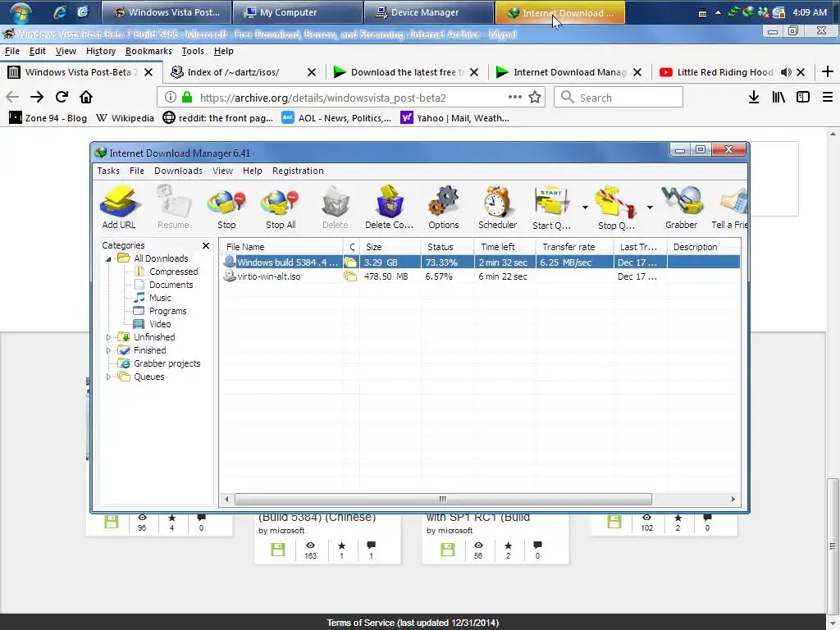Open the IDM Downloads menu
The image size is (840, 630).
(178, 171)
